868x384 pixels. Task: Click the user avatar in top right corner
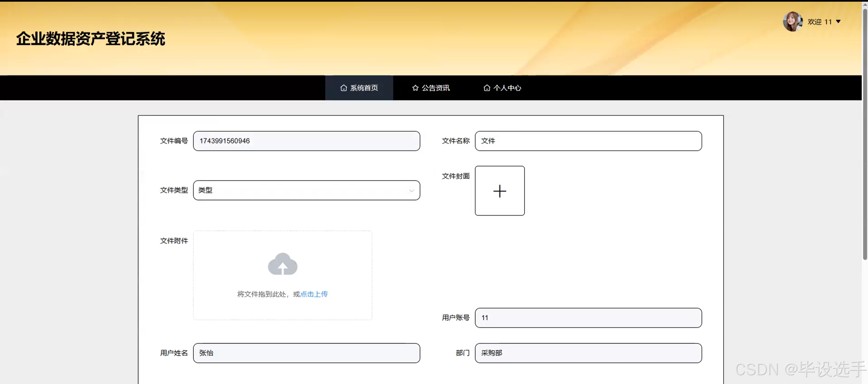click(793, 21)
